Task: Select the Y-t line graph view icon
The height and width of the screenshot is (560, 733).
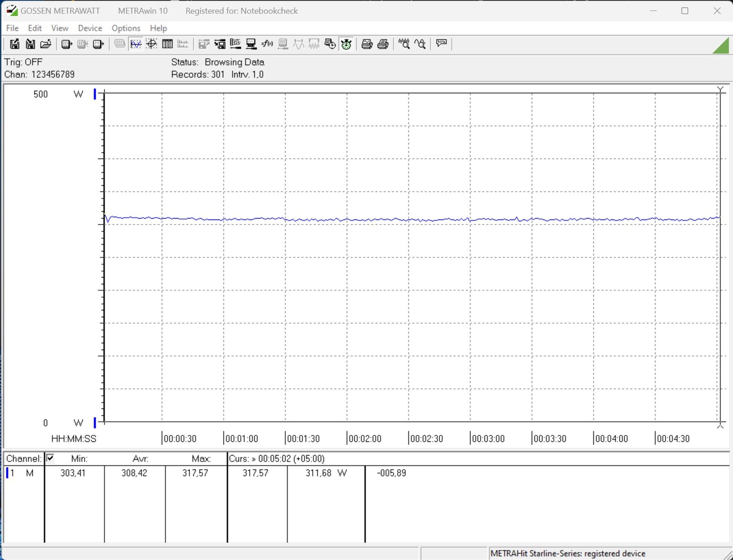Action: (136, 44)
